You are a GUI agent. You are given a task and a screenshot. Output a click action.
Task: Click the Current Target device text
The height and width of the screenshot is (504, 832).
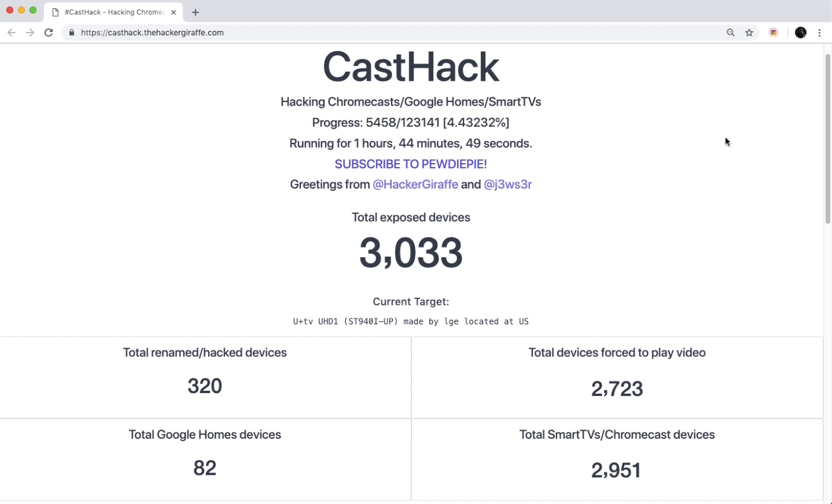coord(411,321)
